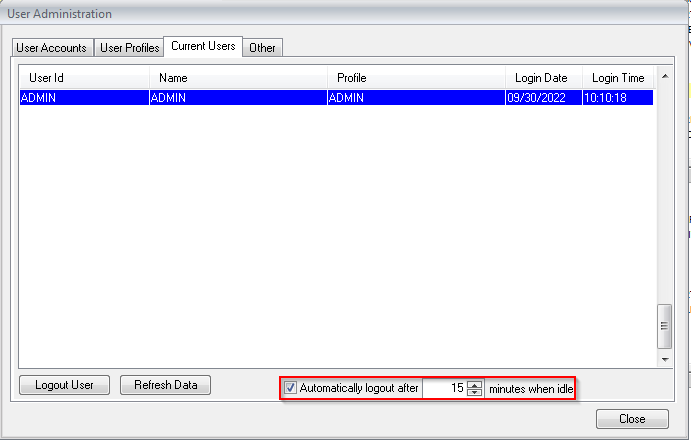Click the Refresh Data button
The image size is (691, 440).
pos(165,385)
